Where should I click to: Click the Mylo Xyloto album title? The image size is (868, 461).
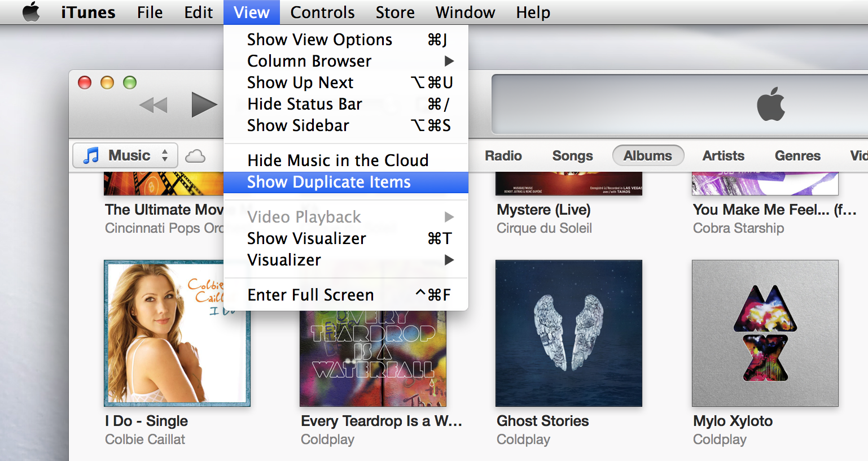[x=733, y=421]
